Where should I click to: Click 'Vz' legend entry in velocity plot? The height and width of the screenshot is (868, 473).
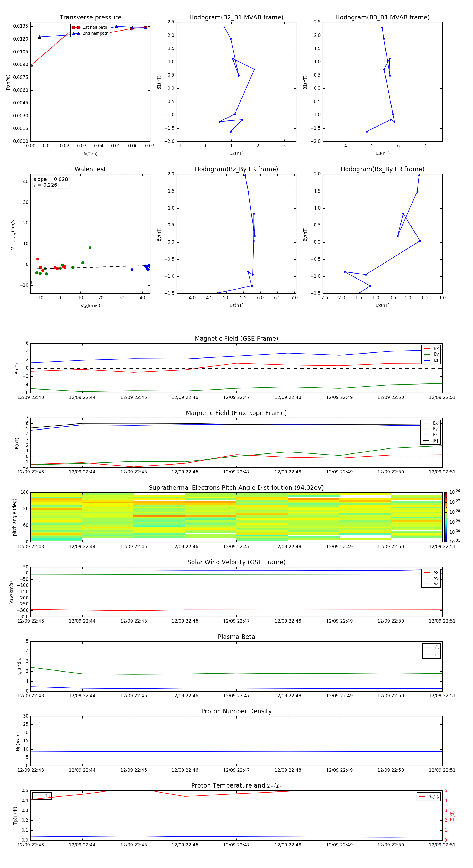[x=431, y=584]
